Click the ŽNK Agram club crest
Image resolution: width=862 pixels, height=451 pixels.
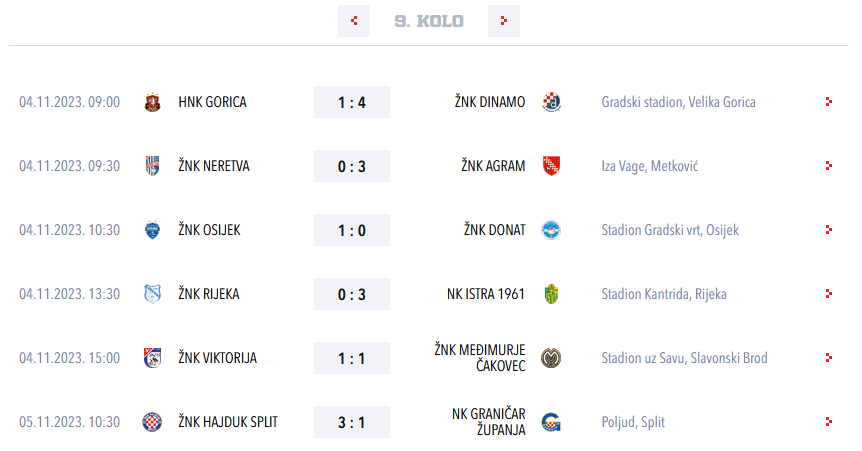point(551,166)
